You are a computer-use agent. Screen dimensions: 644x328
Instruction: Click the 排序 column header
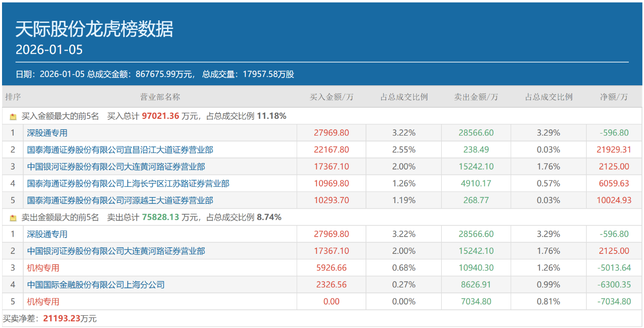click(13, 97)
